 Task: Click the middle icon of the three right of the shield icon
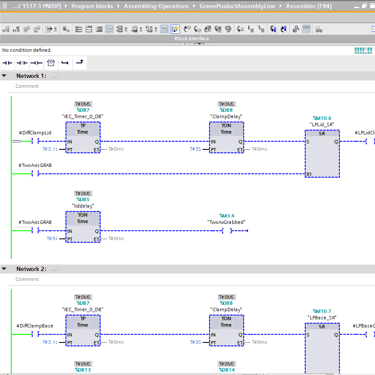251,29
